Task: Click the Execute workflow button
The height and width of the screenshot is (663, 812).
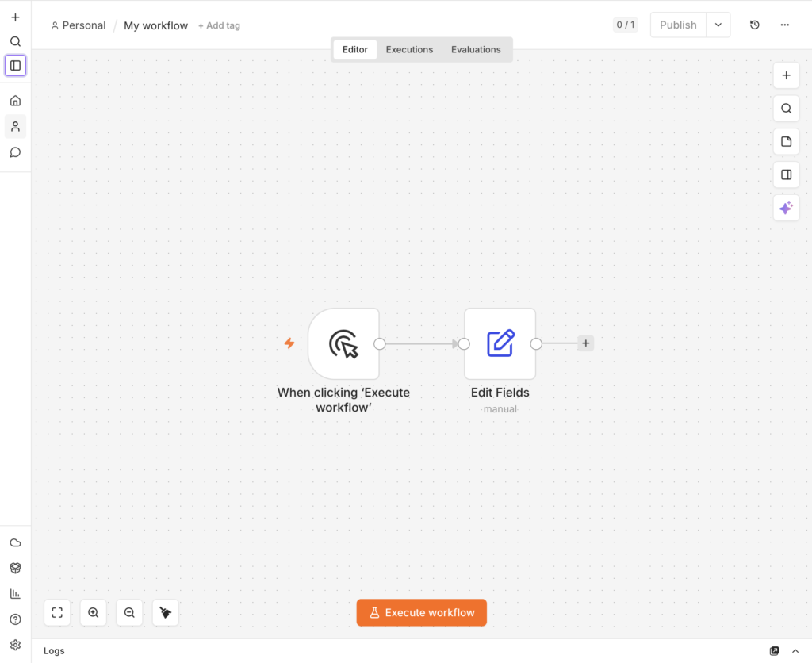Action: 422,613
